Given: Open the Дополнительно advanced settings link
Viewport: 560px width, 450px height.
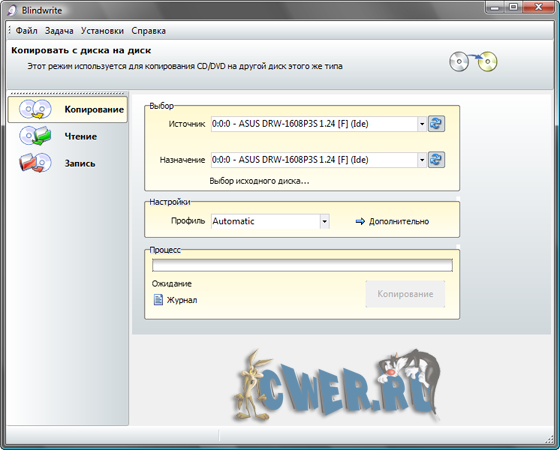Looking at the screenshot, I should coord(399,221).
